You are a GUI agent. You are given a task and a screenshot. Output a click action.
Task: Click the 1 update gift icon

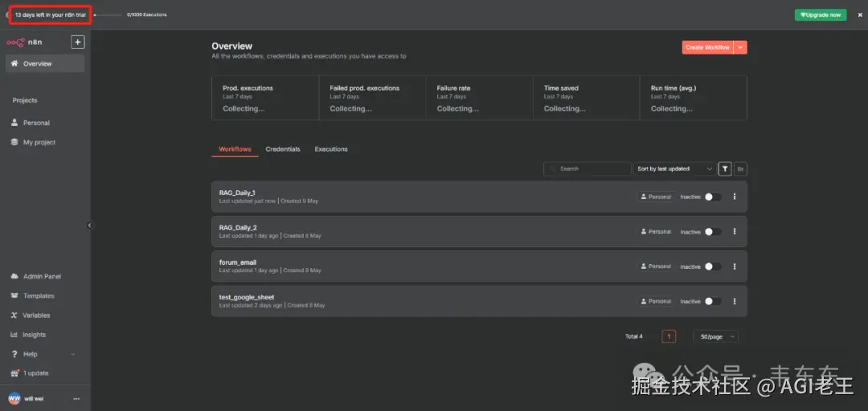[x=14, y=373]
